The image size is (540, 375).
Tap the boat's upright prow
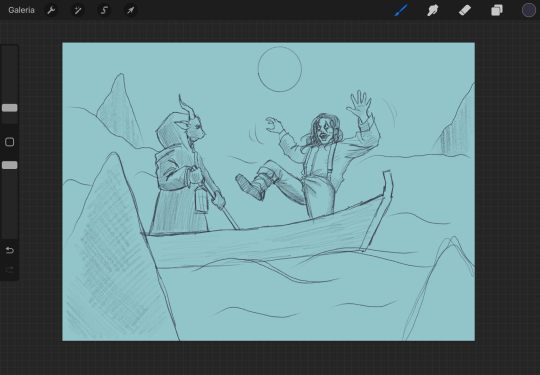pyautogui.click(x=379, y=210)
